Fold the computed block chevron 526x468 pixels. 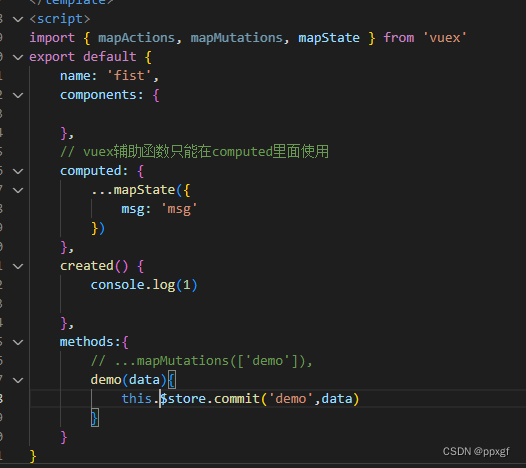[x=18, y=171]
